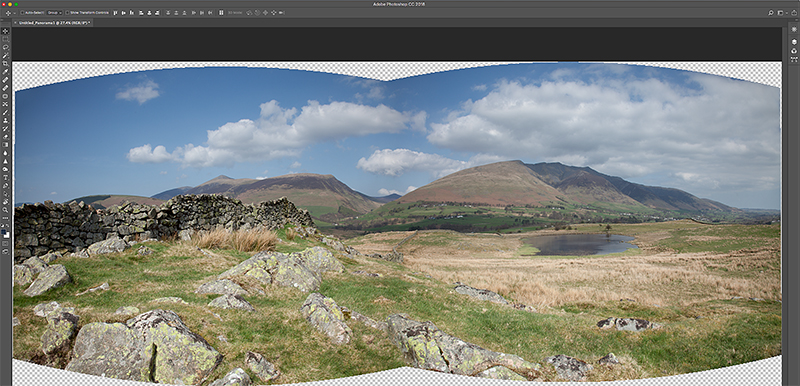The height and width of the screenshot is (386, 800).
Task: Select the Gradient tool
Action: (x=6, y=144)
